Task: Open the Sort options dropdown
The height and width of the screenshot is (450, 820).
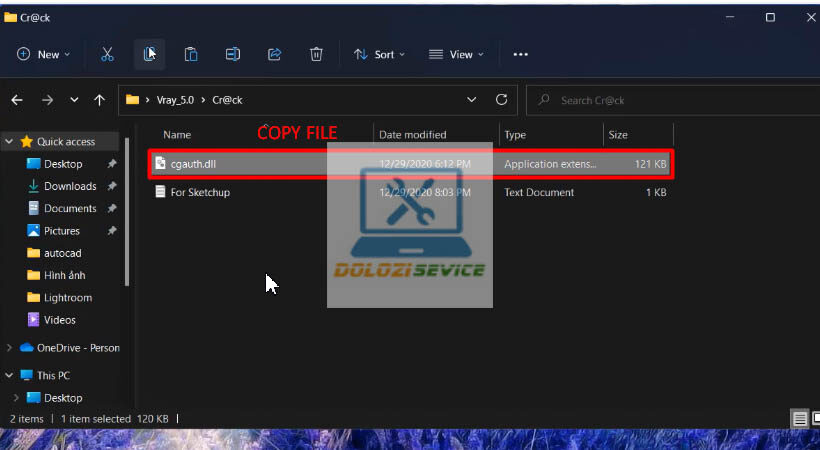Action: (378, 54)
